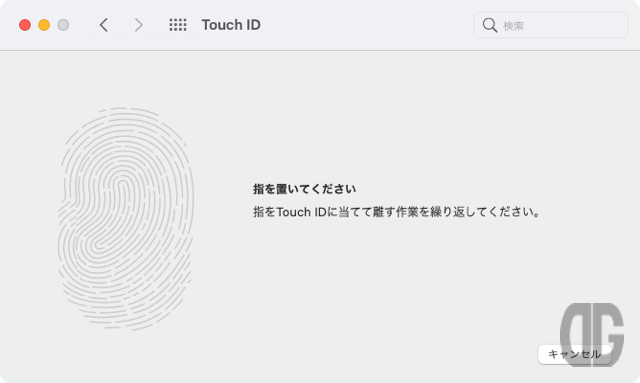The height and width of the screenshot is (383, 640).
Task: Show all preferences with the grid icon
Action: (178, 25)
